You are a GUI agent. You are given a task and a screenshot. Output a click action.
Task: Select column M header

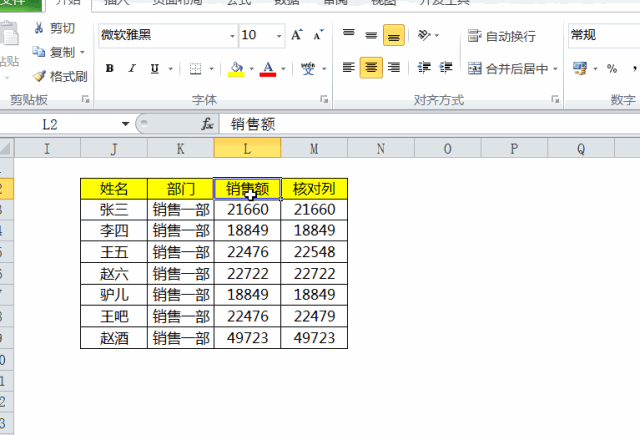coord(314,148)
